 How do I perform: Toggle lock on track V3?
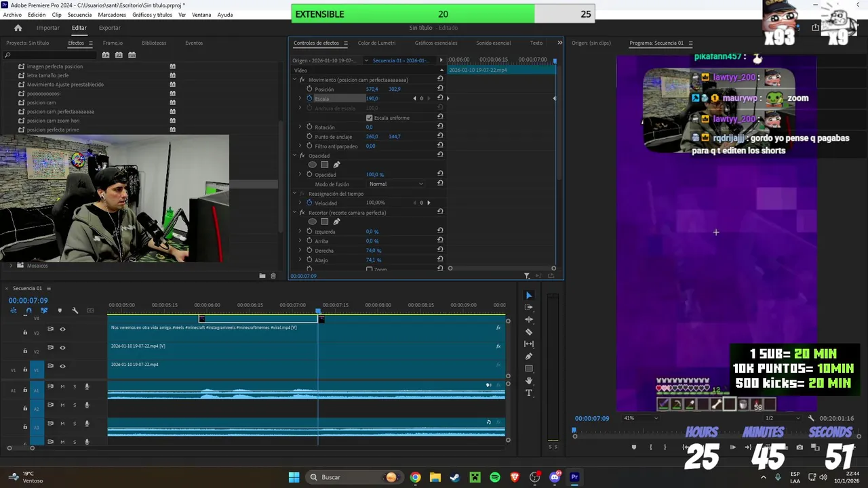click(x=25, y=332)
